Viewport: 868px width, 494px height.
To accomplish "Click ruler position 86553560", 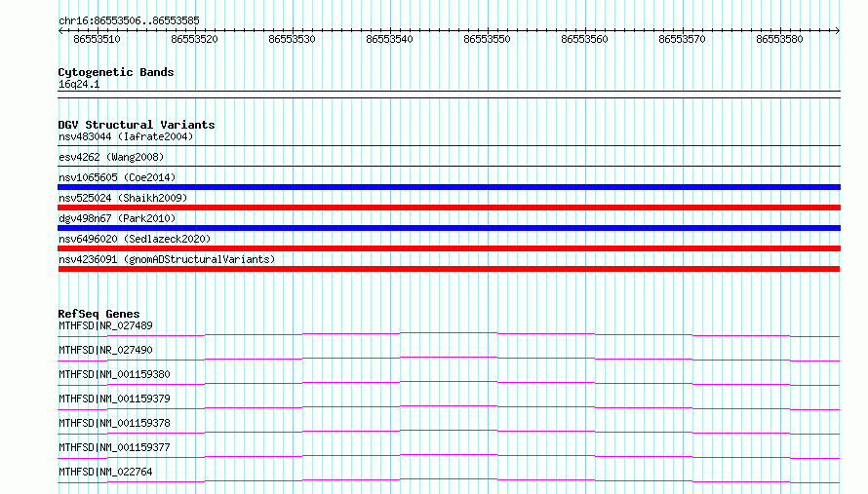I will pos(584,39).
